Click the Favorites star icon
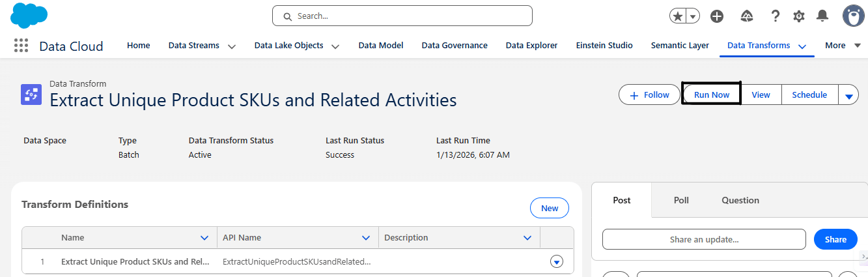This screenshot has height=277, width=868. tap(678, 16)
